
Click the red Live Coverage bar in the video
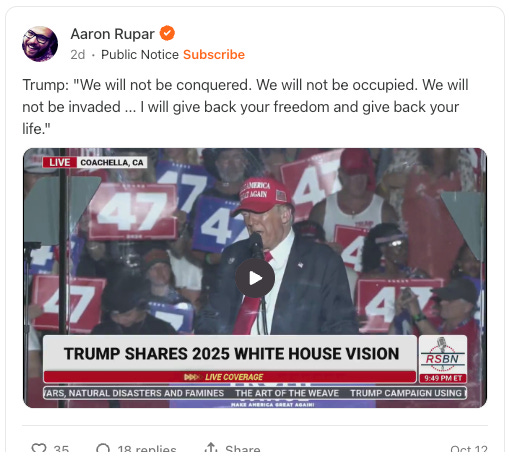pos(230,377)
